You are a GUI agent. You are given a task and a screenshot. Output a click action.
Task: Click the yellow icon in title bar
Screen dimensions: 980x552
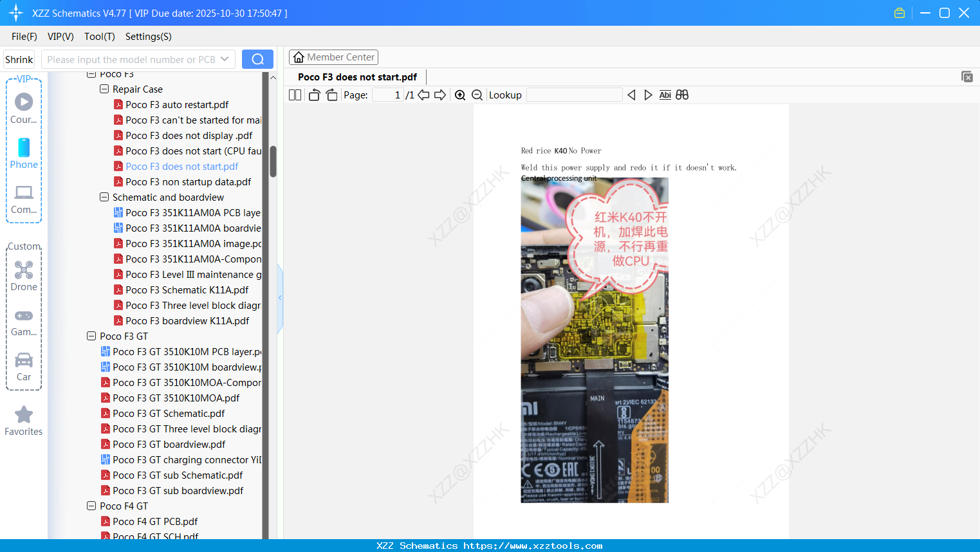point(900,13)
